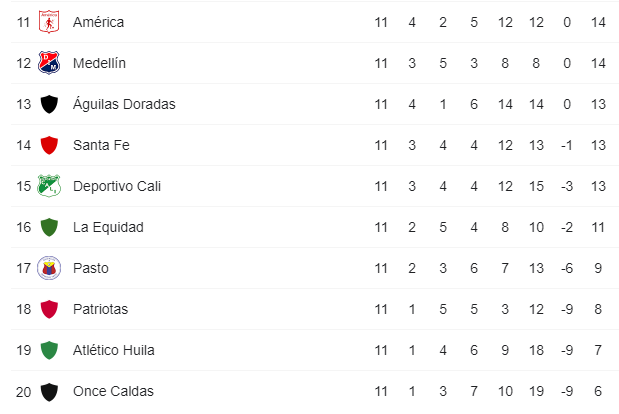Click rank number 16 for La Equidad
The image size is (619, 414).
(x=23, y=227)
